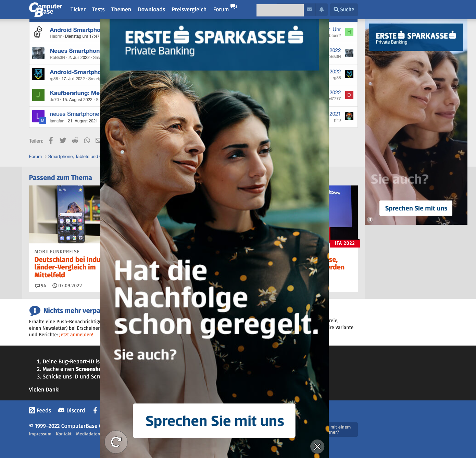Open the smartphone article thumbnail image
476x458 pixels.
coord(65,215)
